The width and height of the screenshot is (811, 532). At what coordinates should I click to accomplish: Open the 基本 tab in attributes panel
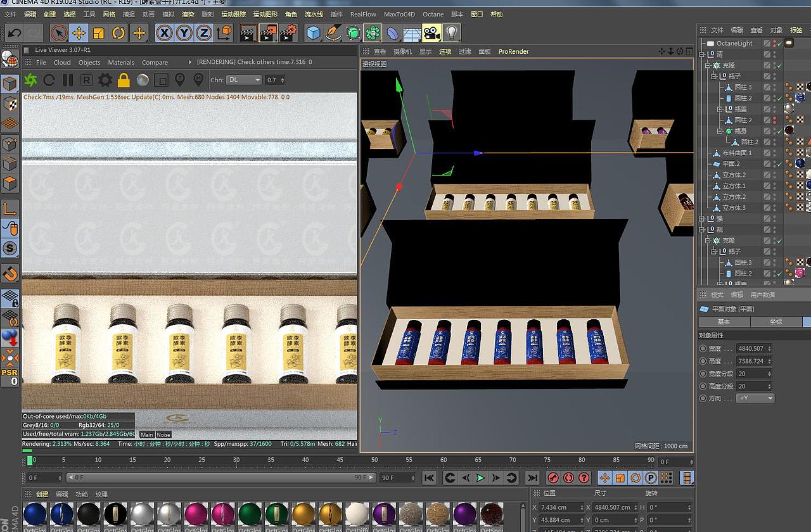click(724, 322)
